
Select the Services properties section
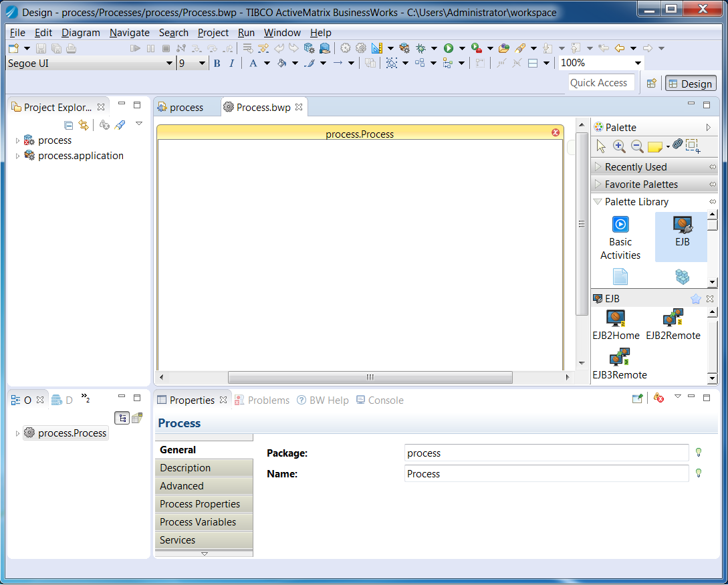204,540
